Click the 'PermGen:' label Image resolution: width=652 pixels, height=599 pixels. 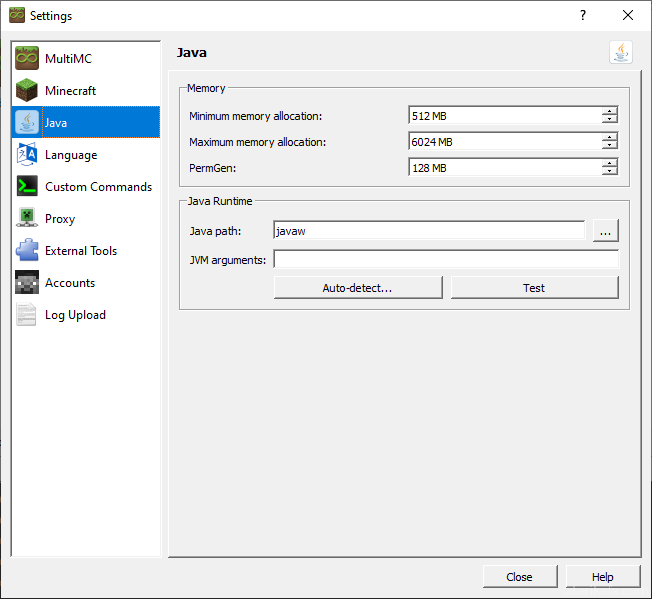pos(212,168)
